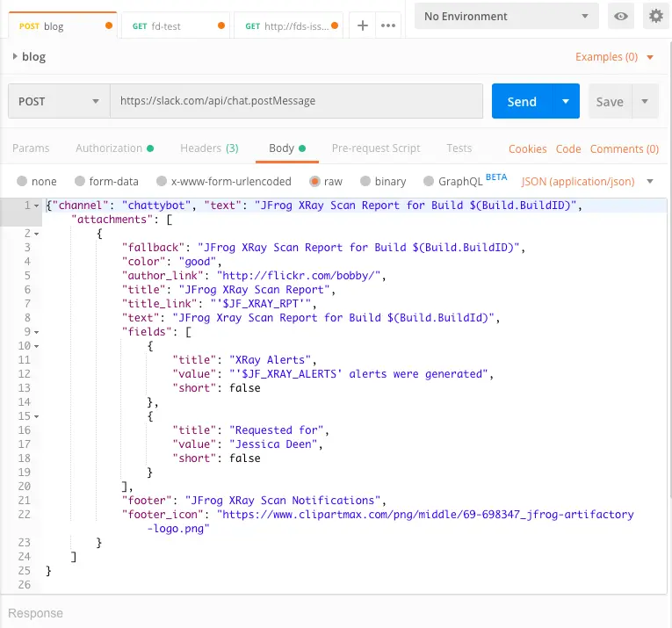Click the "title_link" line in body editor
Viewport: 672px width, 628px height.
tap(219, 304)
